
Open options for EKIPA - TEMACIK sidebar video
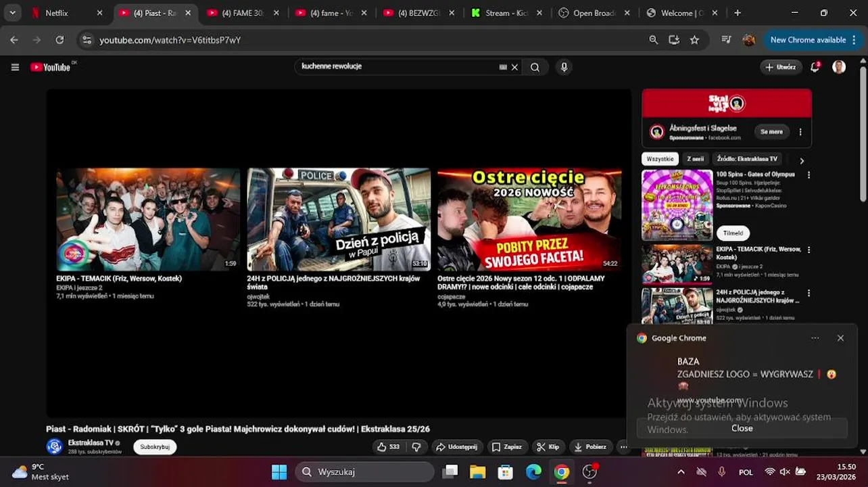pyautogui.click(x=809, y=250)
